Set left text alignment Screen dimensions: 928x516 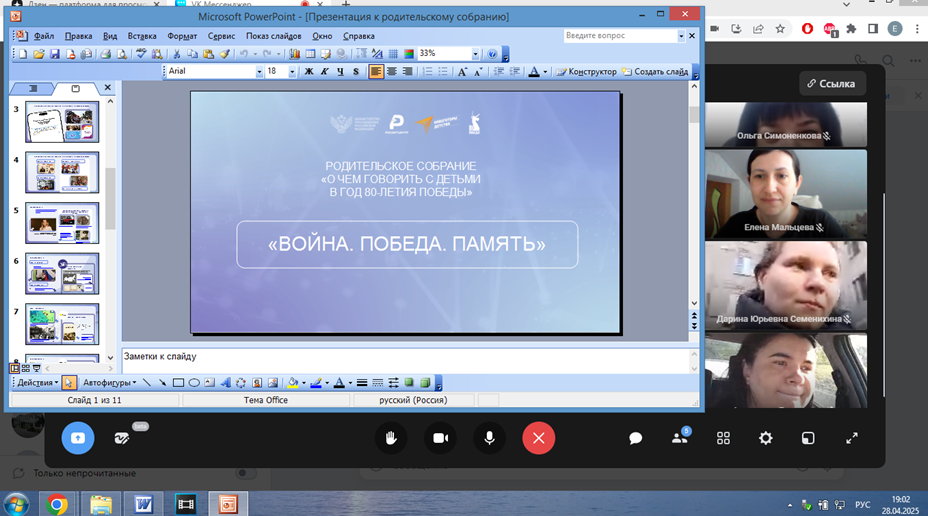click(x=376, y=72)
